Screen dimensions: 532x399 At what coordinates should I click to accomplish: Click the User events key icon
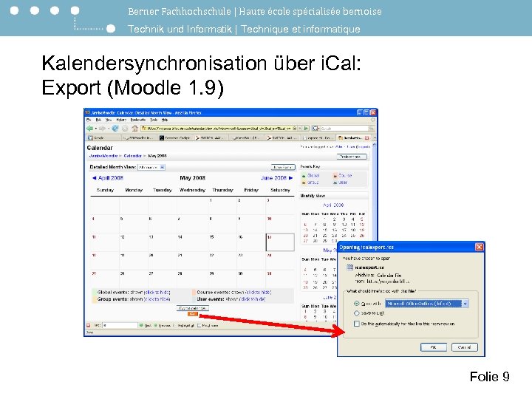pyautogui.click(x=335, y=183)
